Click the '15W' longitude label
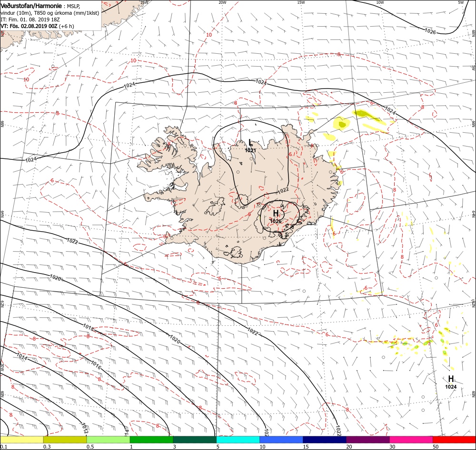Screen dimensions: 476x450 [301, 2]
